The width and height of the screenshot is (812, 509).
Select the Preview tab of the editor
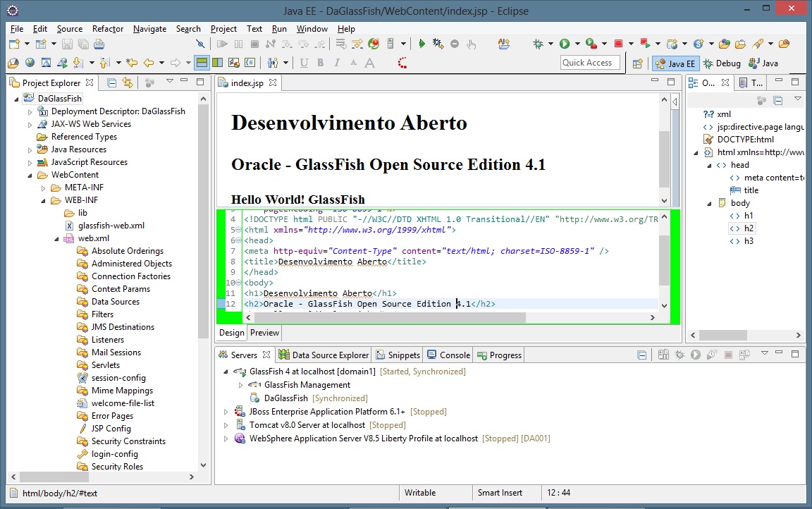[264, 333]
